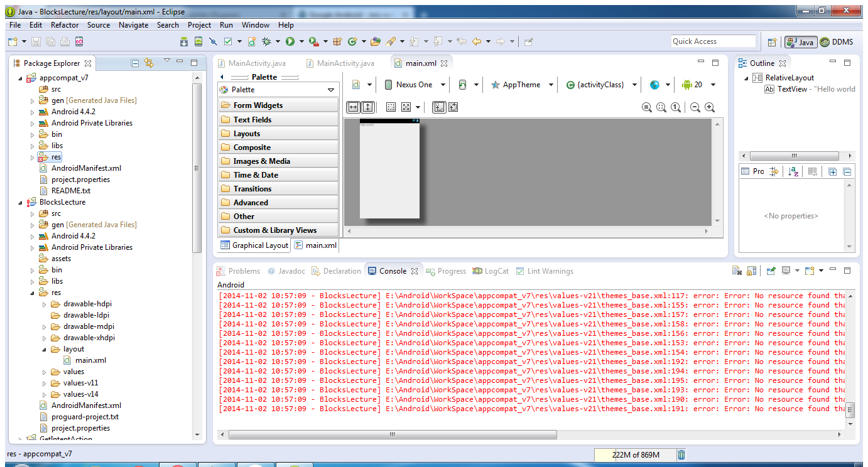Open the Nexus One device dropdown
The width and height of the screenshot is (868, 467).
(x=415, y=85)
